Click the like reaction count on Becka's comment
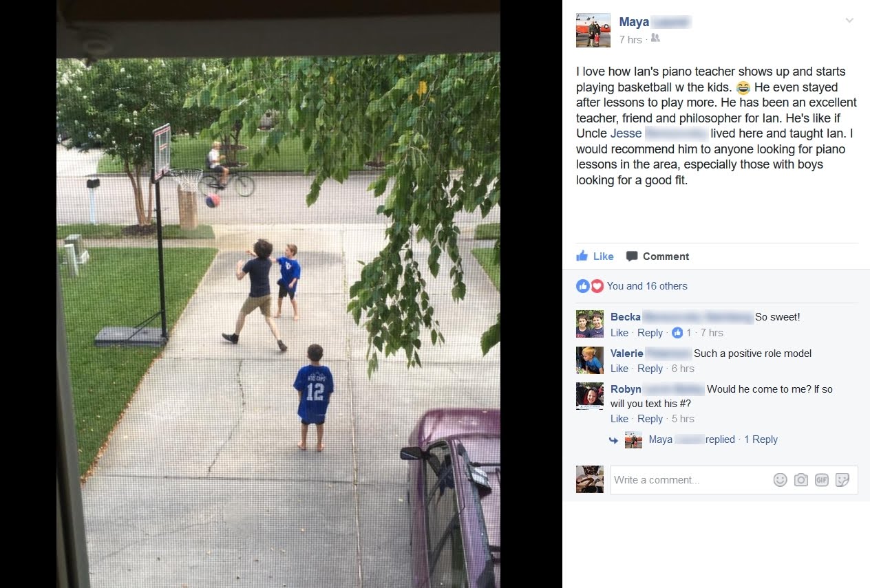 681,333
